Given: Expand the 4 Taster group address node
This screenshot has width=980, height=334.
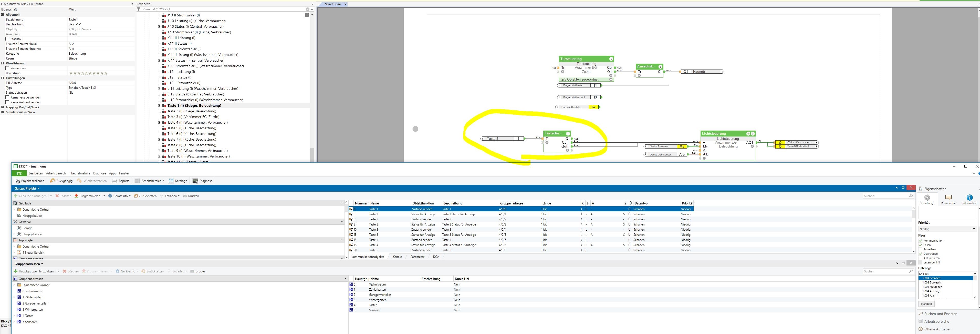Looking at the screenshot, I should click(14, 316).
